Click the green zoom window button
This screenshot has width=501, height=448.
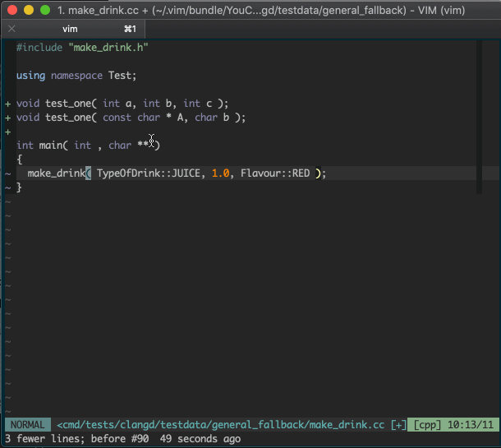point(45,10)
